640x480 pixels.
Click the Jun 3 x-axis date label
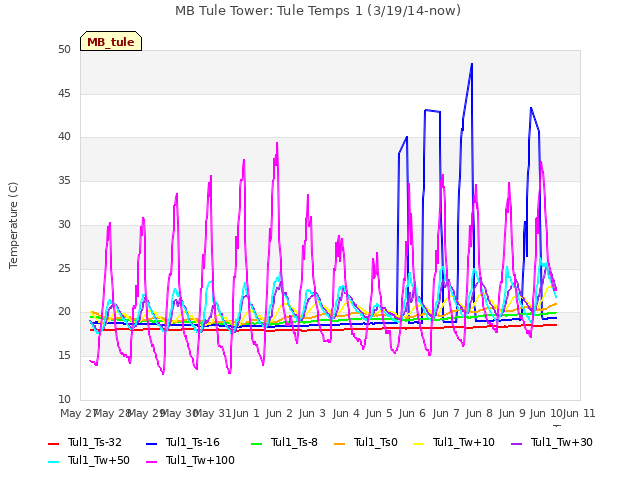tap(312, 413)
